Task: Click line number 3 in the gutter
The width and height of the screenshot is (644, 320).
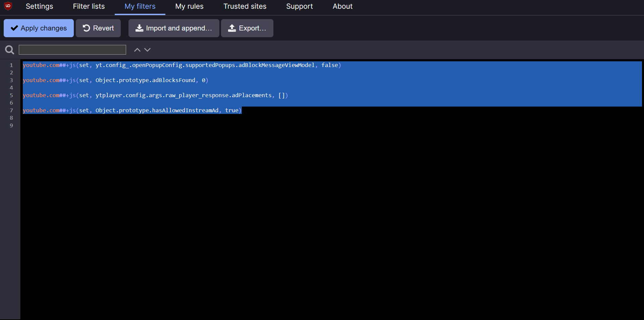Action: point(11,80)
